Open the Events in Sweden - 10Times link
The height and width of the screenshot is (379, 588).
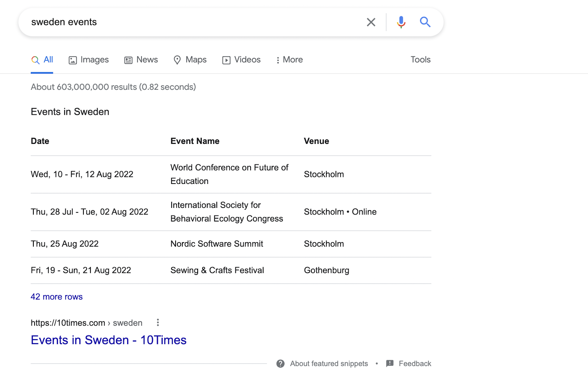click(x=108, y=340)
